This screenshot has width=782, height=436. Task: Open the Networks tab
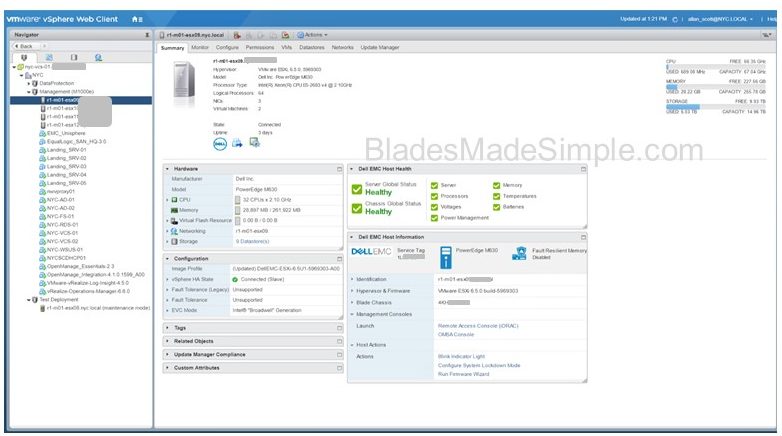click(342, 47)
